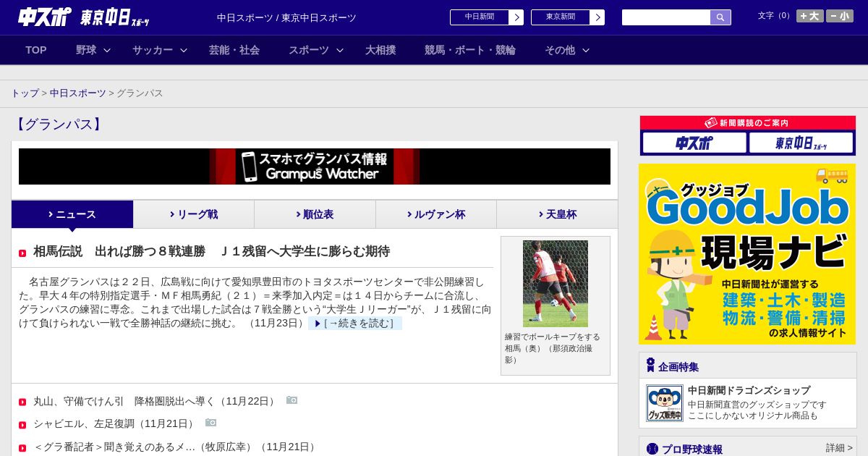Open article シャビエル、左足復調
Viewport: 868px width, 456px height.
pos(114,423)
